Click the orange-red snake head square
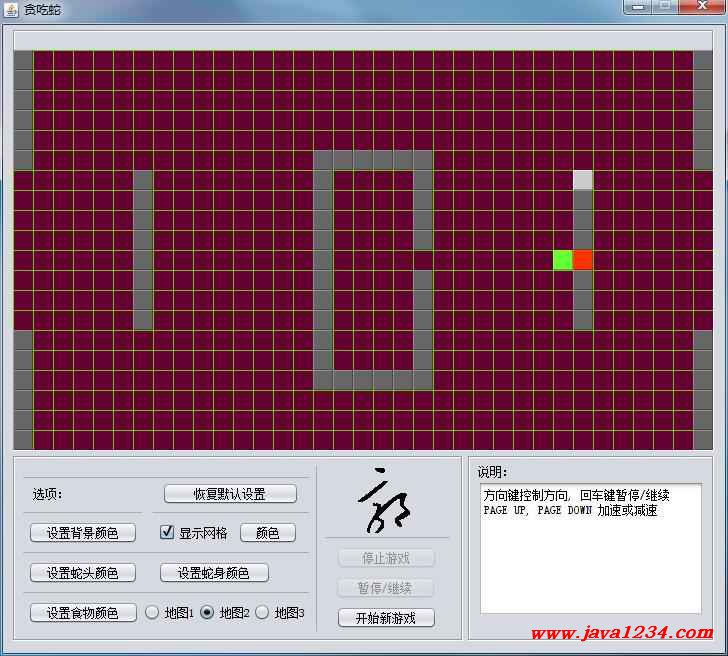The height and width of the screenshot is (656, 728). [583, 260]
